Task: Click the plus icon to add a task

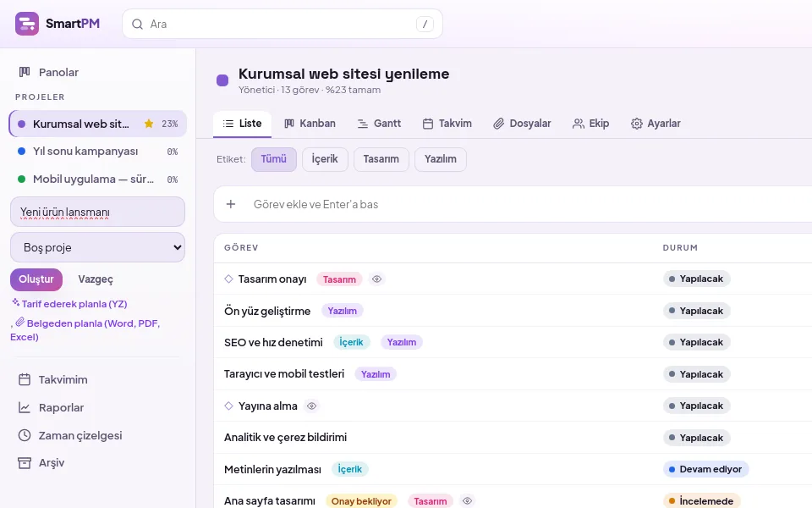Action: (231, 204)
